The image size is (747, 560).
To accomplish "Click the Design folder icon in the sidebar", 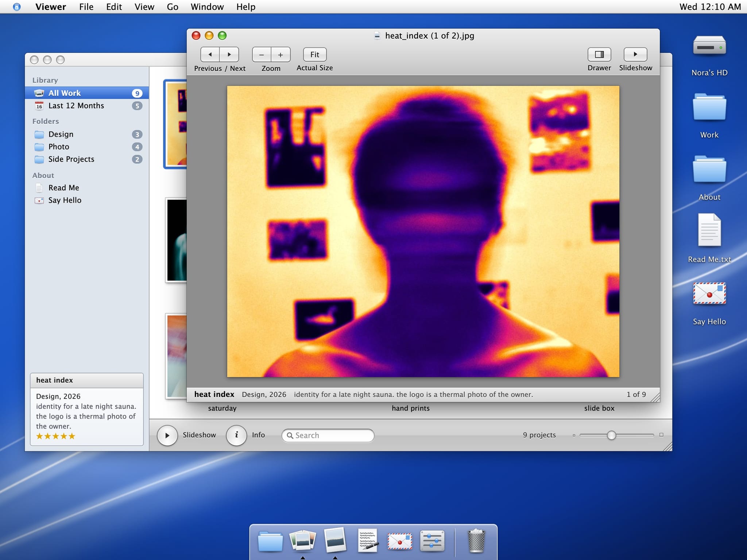I will 39,135.
